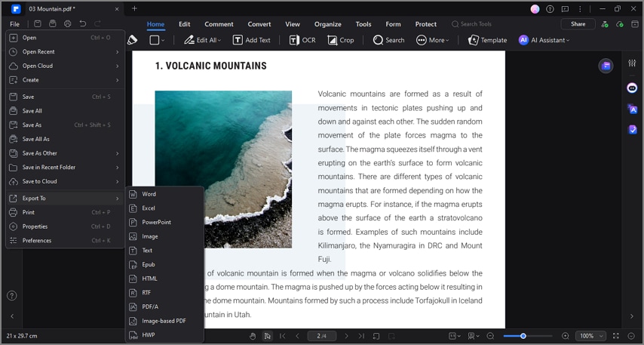Open the Edit All dropdown

pos(202,40)
